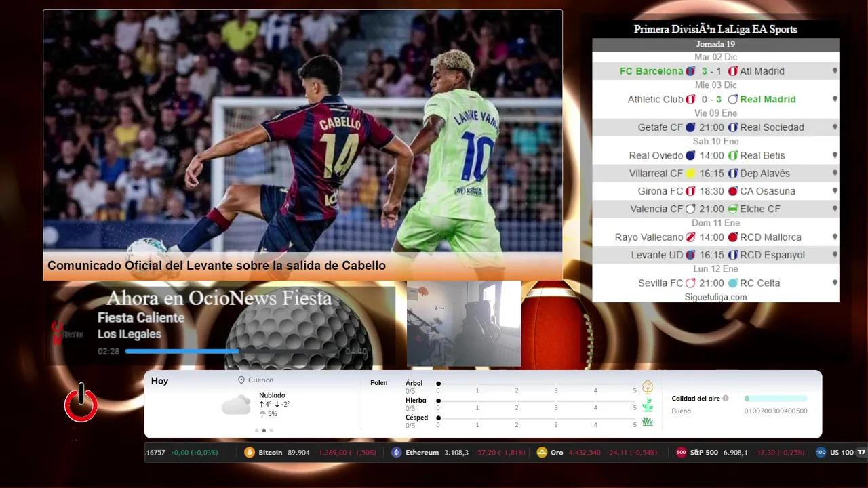
Task: Click the 'Primera División LaLiga EA Sports' title
Action: click(715, 29)
